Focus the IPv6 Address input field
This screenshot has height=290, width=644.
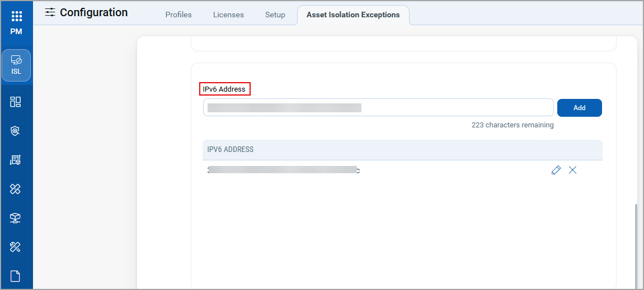378,108
